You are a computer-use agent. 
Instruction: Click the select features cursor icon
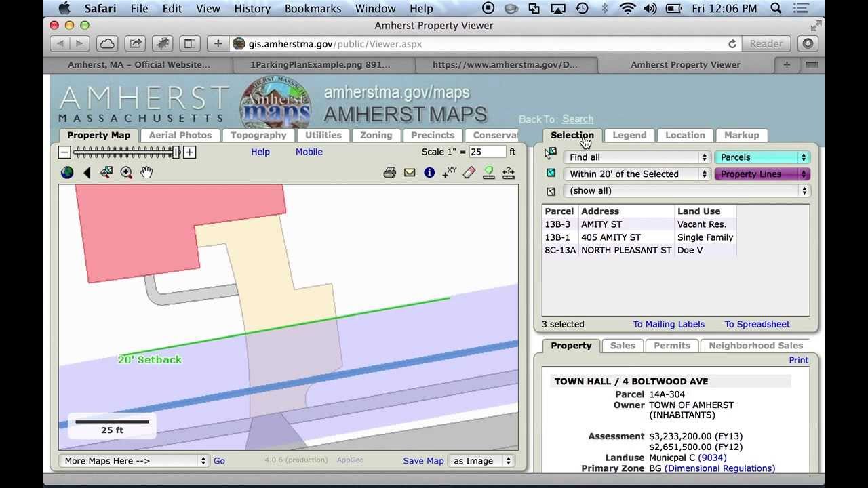tap(551, 154)
